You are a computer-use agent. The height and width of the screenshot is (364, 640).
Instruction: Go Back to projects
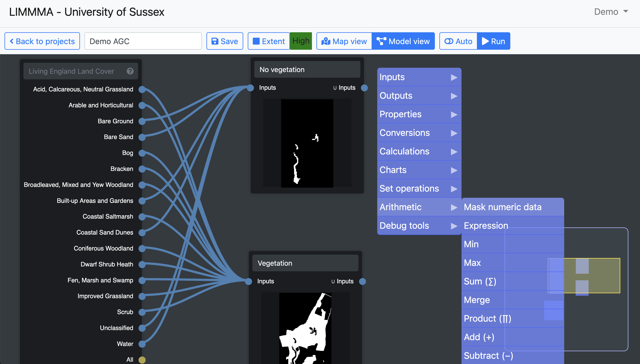tap(42, 41)
